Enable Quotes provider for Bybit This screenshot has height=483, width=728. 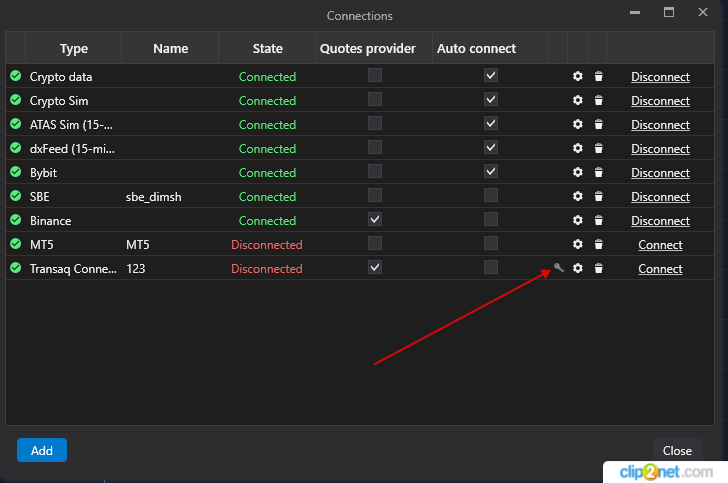coord(375,171)
